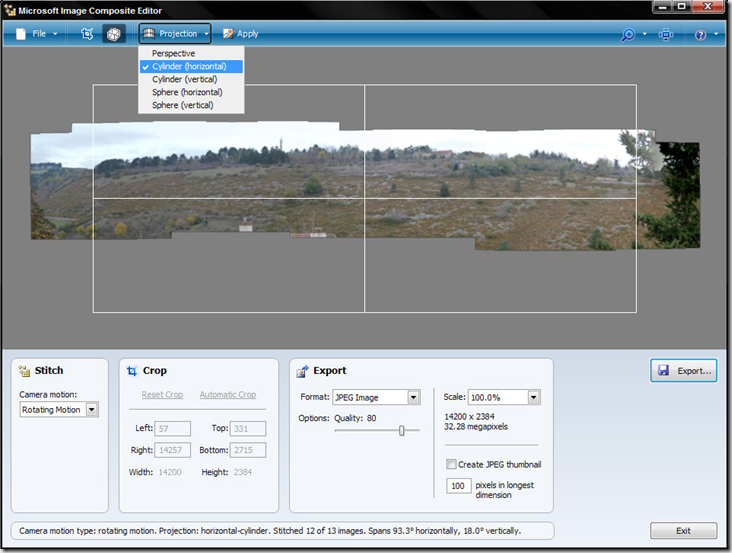This screenshot has height=553, width=732.
Task: Click the '32.28 megapixels' text
Action: 476,427
